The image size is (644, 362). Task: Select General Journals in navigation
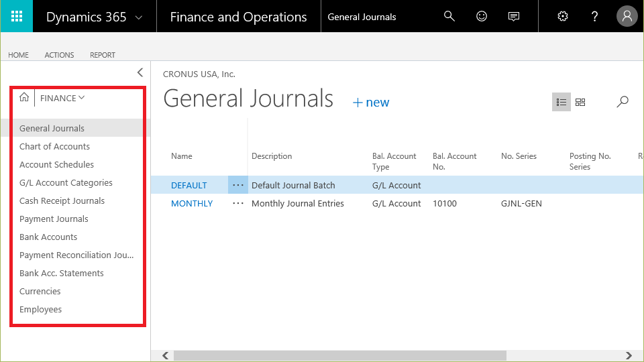[x=52, y=128]
